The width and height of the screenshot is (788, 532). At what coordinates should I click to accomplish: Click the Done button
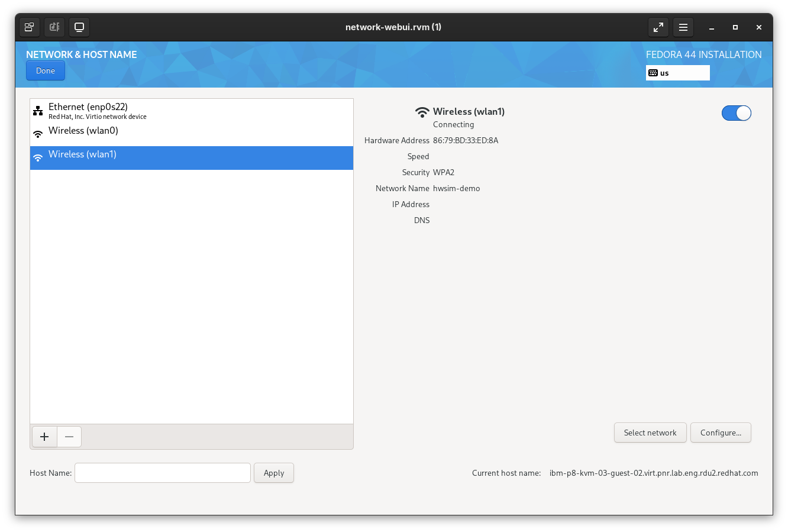pyautogui.click(x=46, y=70)
